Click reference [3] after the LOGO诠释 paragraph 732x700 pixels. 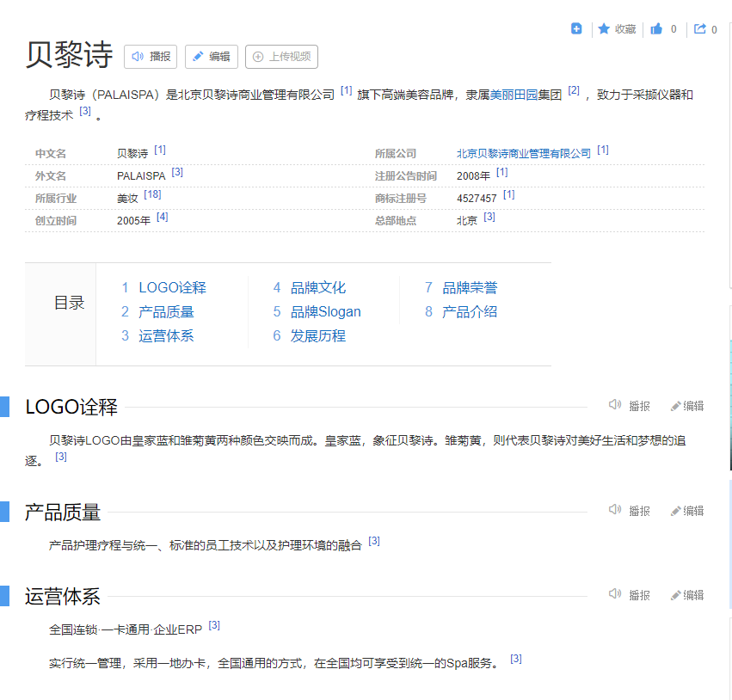(x=61, y=457)
